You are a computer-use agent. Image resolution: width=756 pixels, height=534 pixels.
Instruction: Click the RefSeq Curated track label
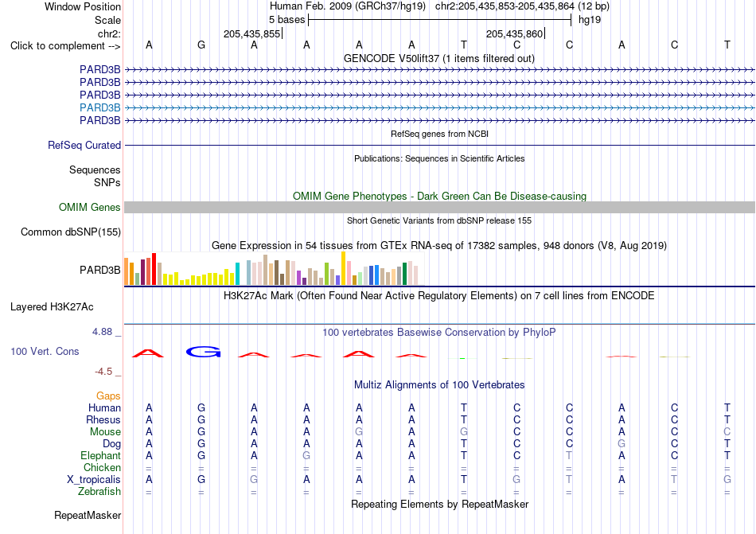(x=84, y=145)
